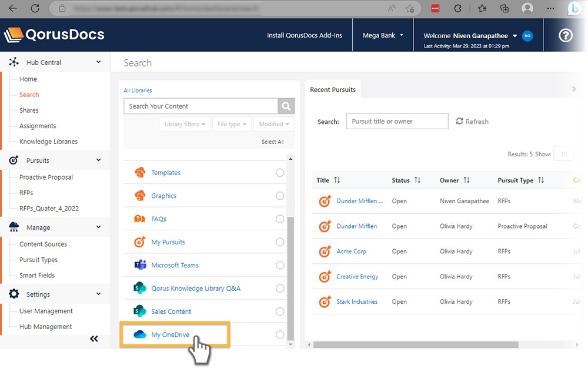Image resolution: width=588 pixels, height=369 pixels.
Task: Click the QorusDocs logo
Action: (x=54, y=35)
